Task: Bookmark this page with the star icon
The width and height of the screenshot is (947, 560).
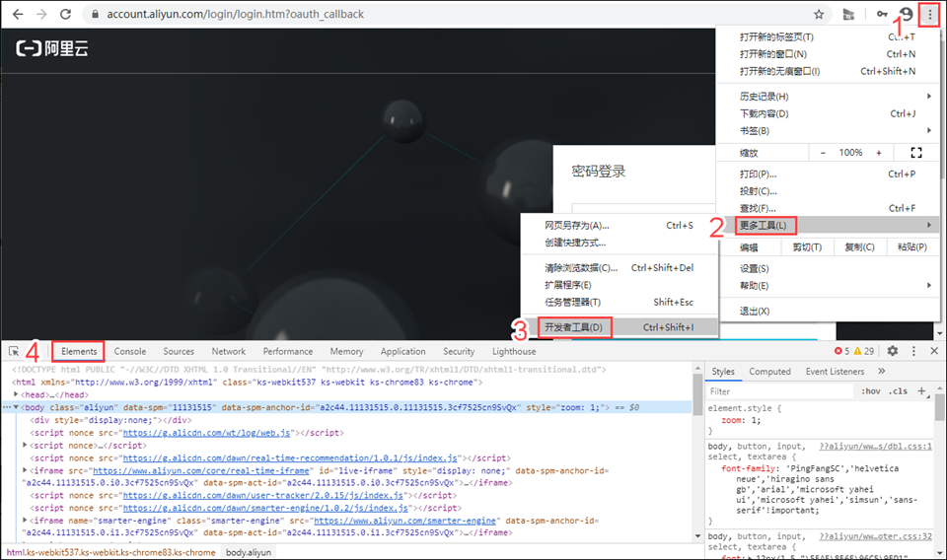Action: click(819, 15)
